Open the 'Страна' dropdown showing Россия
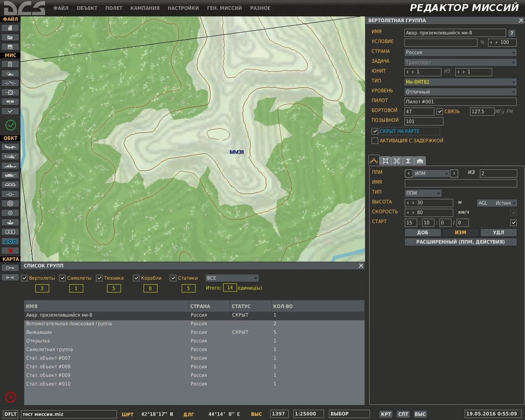This screenshot has width=525, height=420. pos(460,52)
